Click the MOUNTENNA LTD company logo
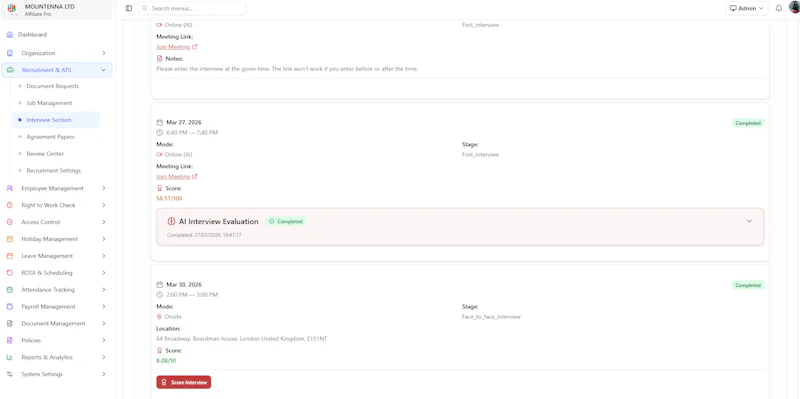This screenshot has width=800, height=399. pyautogui.click(x=12, y=9)
